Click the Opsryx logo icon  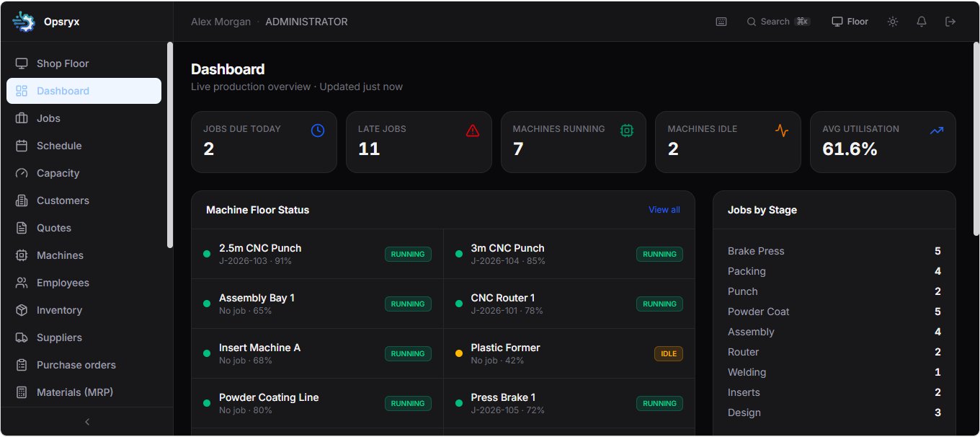coord(23,22)
